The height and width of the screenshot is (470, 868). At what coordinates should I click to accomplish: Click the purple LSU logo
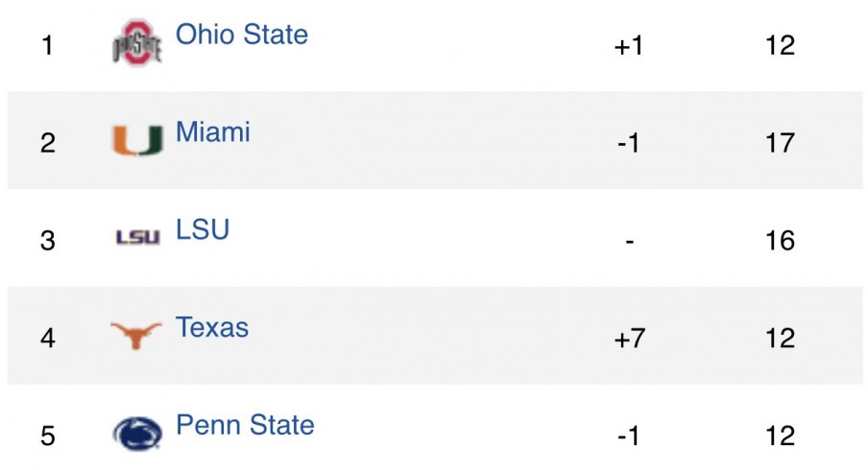click(x=138, y=237)
